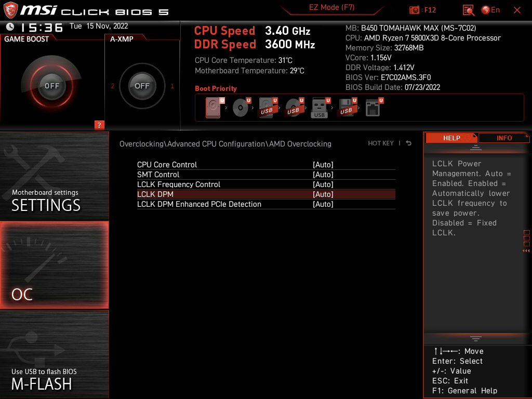This screenshot has width=532, height=399.
Task: Switch to the HELP tab
Action: pos(451,138)
